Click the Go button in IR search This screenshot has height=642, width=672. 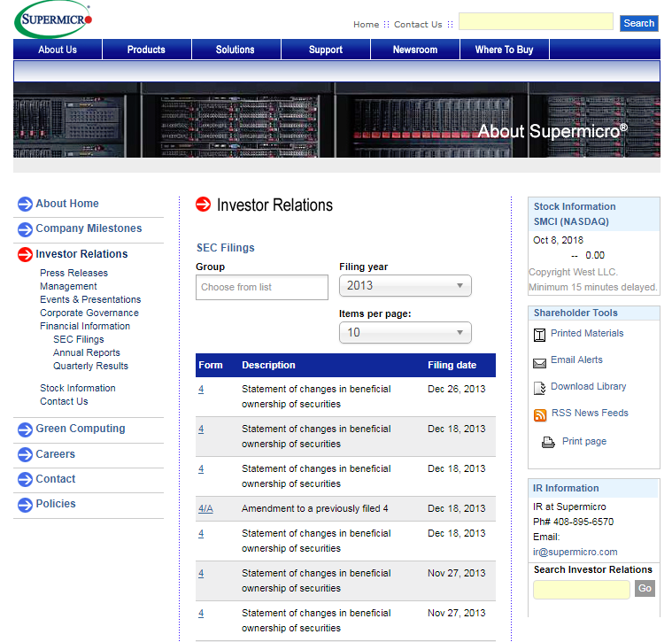(x=645, y=589)
